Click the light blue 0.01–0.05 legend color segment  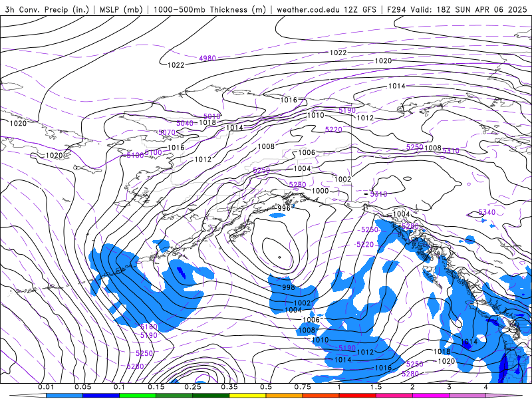[x=65, y=396]
